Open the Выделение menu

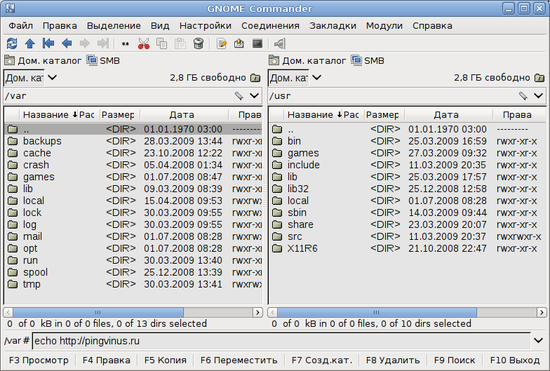tap(114, 26)
